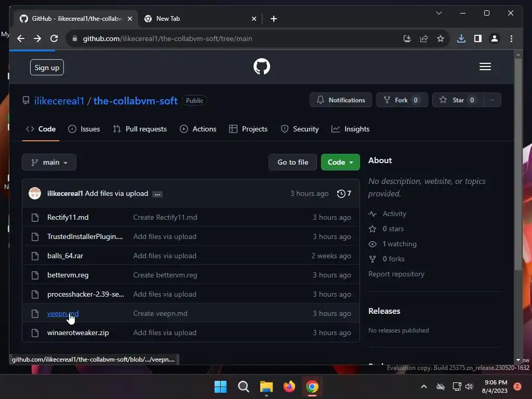The height and width of the screenshot is (399, 532).
Task: Click the GitHub Octocat logo
Action: click(x=262, y=66)
